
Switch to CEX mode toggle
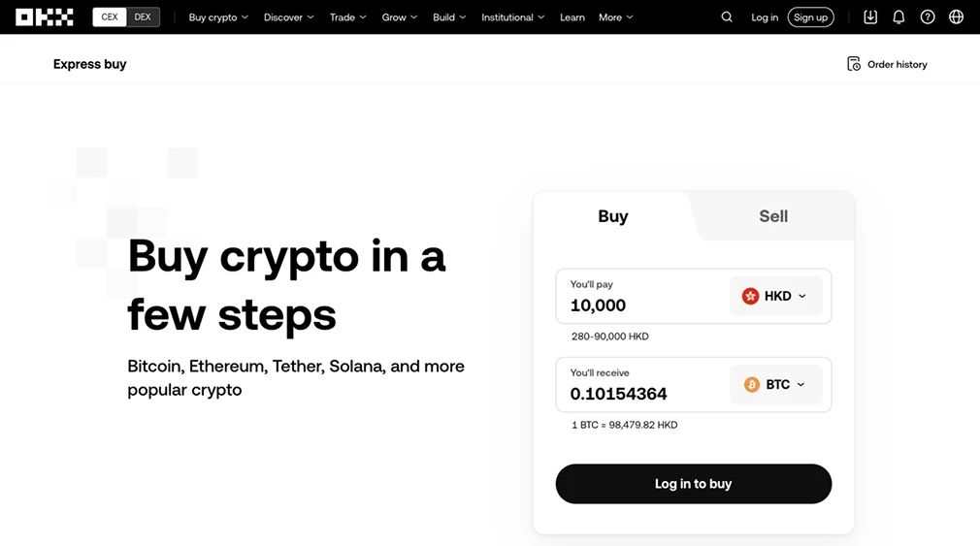click(x=110, y=16)
